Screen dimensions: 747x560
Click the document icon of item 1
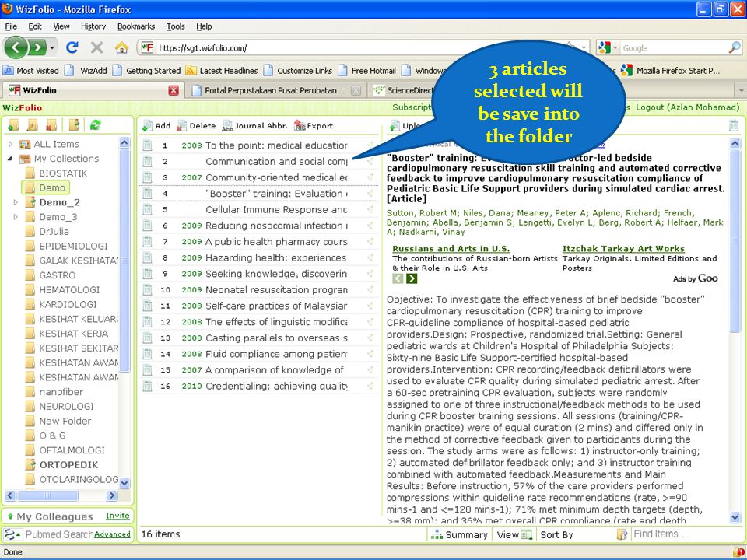(148, 145)
